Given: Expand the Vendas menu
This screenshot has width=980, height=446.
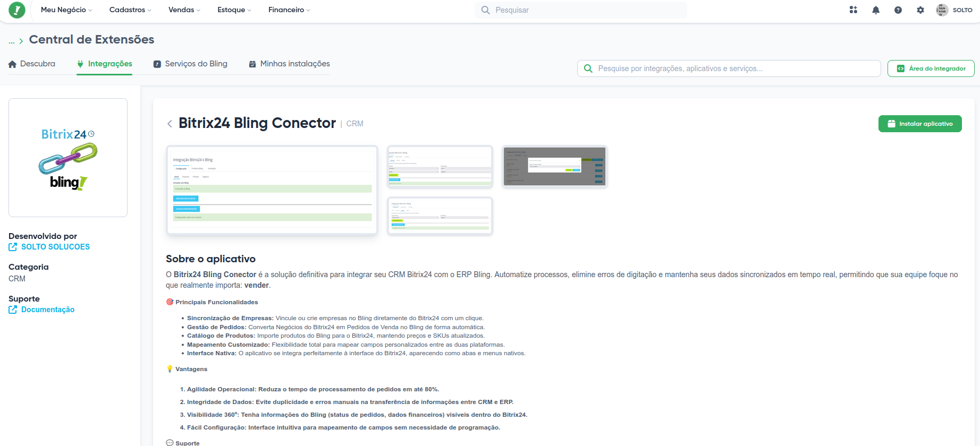Looking at the screenshot, I should click(x=184, y=10).
